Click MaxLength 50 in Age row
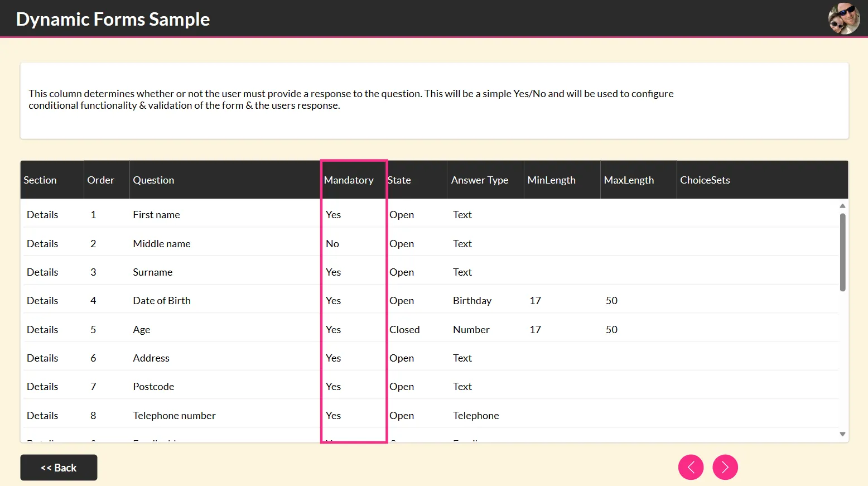868x486 pixels. (612, 330)
